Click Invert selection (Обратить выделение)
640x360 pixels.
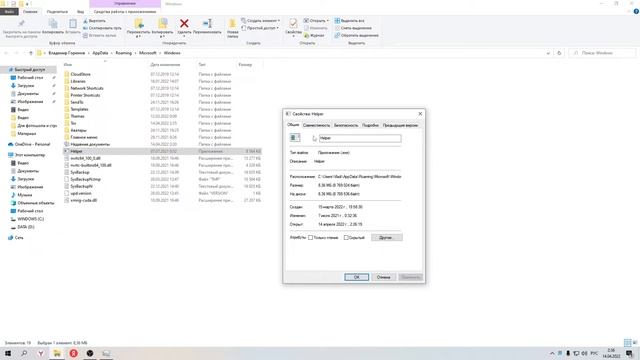tap(356, 36)
